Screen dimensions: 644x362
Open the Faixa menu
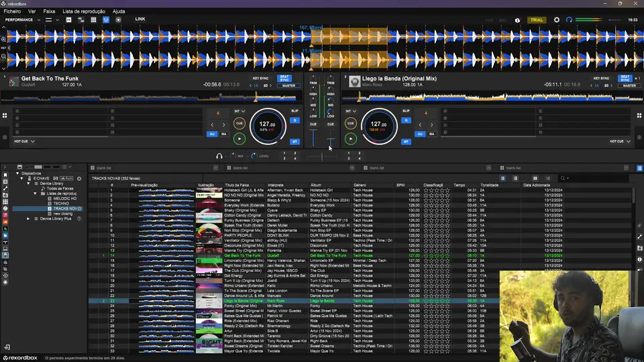point(49,11)
